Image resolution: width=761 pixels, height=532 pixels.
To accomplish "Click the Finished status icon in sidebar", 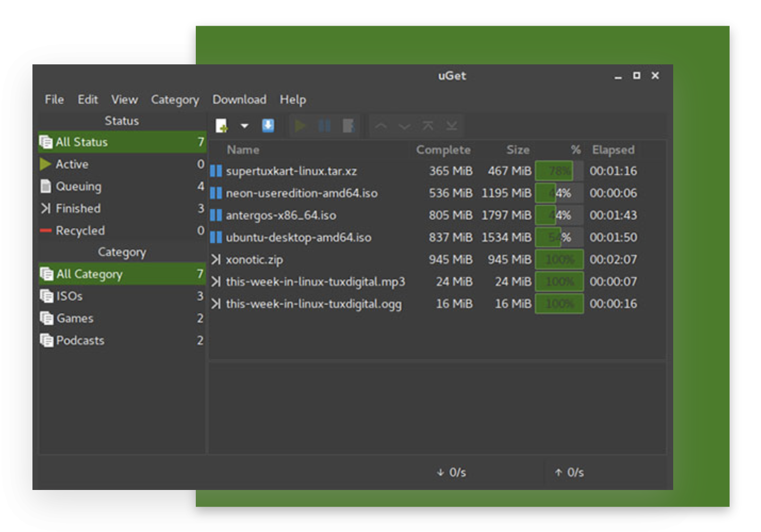I will tap(46, 209).
